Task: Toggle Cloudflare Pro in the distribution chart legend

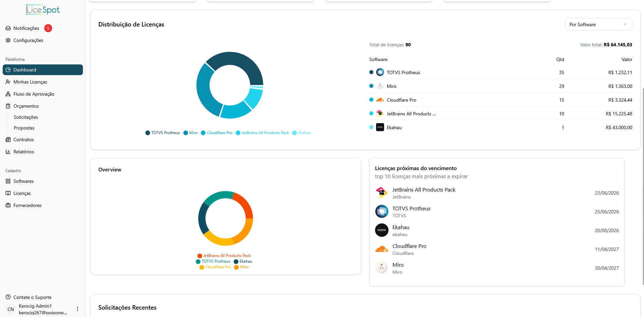Action: (x=217, y=133)
